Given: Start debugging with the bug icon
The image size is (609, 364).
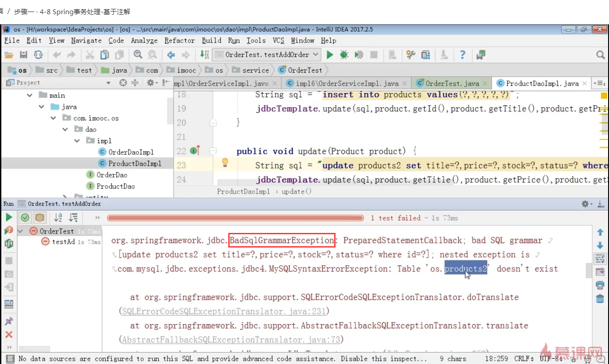Looking at the screenshot, I should pos(344,55).
